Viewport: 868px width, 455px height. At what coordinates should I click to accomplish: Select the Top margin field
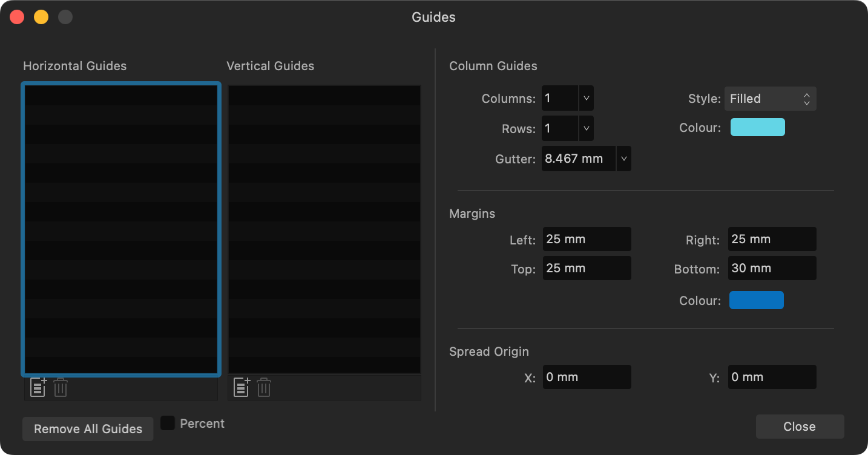coord(587,268)
